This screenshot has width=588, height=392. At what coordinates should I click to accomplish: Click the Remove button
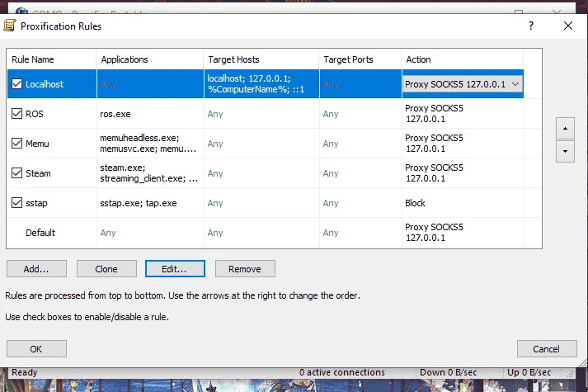click(x=245, y=269)
